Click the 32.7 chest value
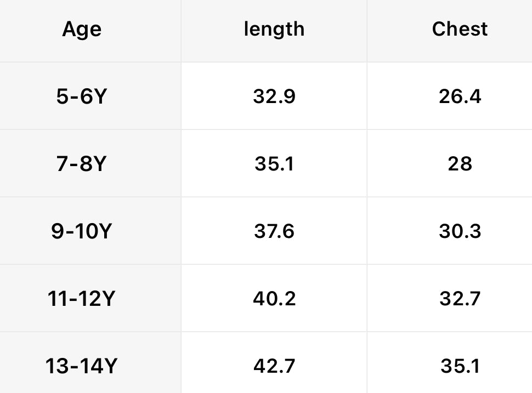This screenshot has height=393, width=532. [x=460, y=298]
